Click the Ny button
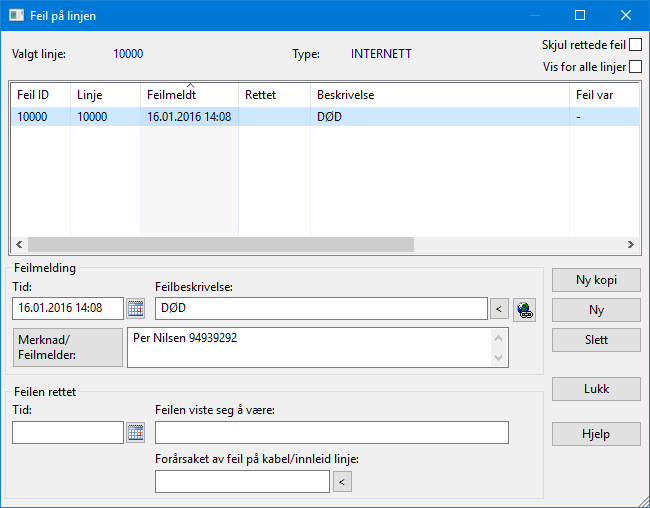The height and width of the screenshot is (508, 650). pyautogui.click(x=596, y=310)
